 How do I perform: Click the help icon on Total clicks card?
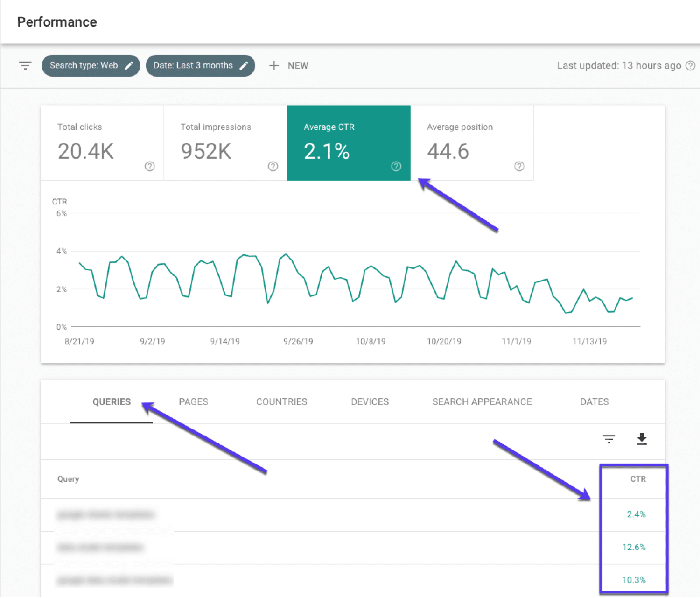pos(149,166)
